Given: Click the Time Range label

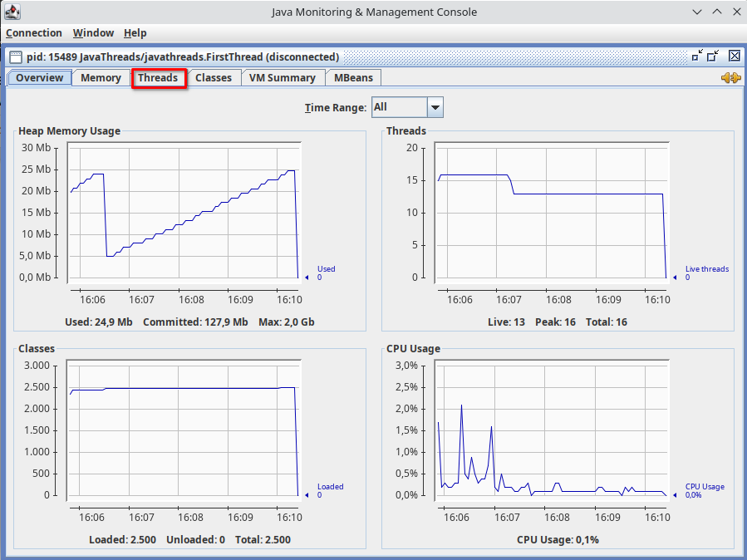Looking at the screenshot, I should pos(336,108).
